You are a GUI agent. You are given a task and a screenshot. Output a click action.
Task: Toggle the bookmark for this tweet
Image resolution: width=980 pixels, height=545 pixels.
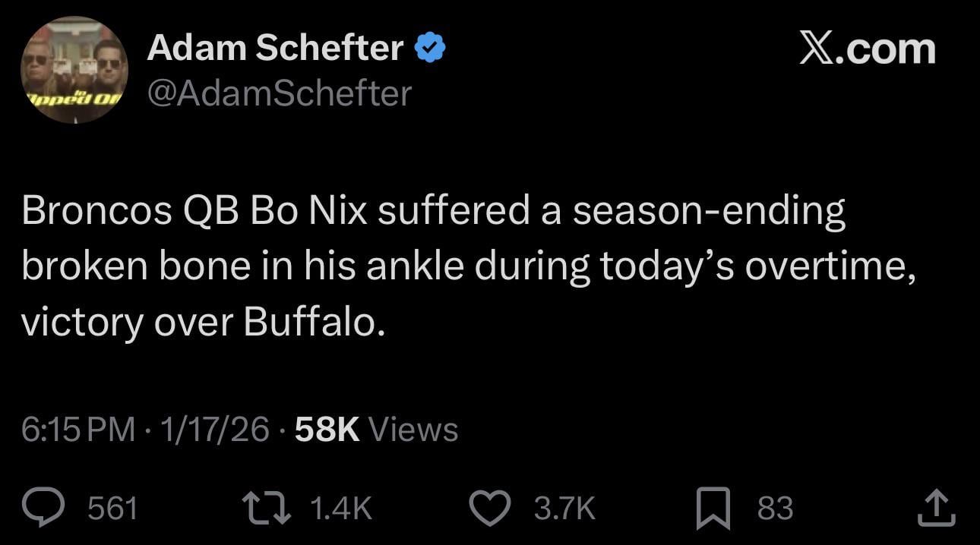711,507
